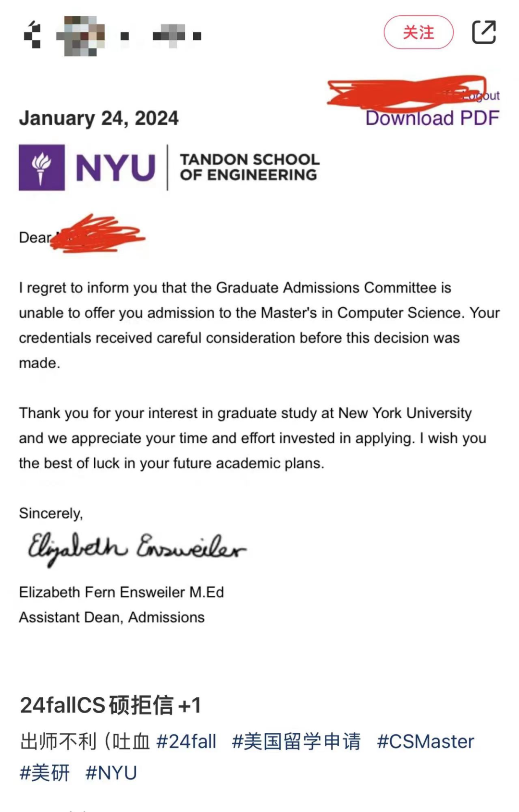
Task: Click the Logout link
Action: (x=481, y=96)
